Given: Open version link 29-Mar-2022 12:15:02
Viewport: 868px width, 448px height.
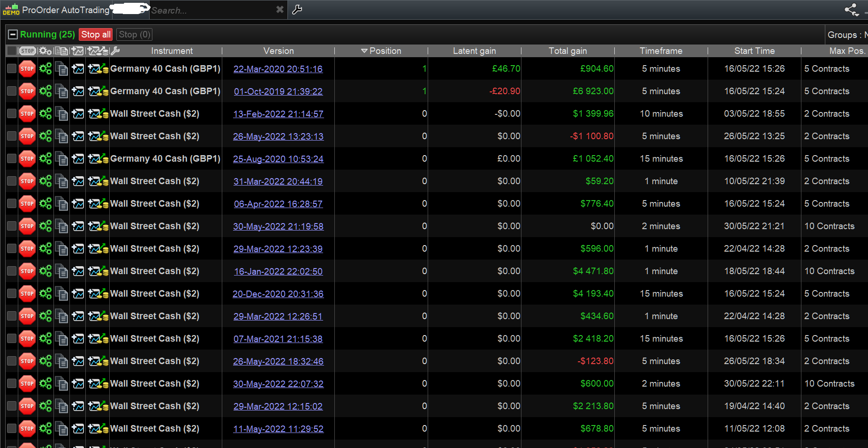Looking at the screenshot, I should click(x=278, y=406).
